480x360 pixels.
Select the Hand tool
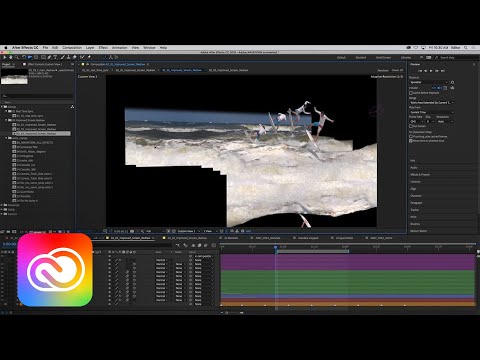[x=10, y=57]
